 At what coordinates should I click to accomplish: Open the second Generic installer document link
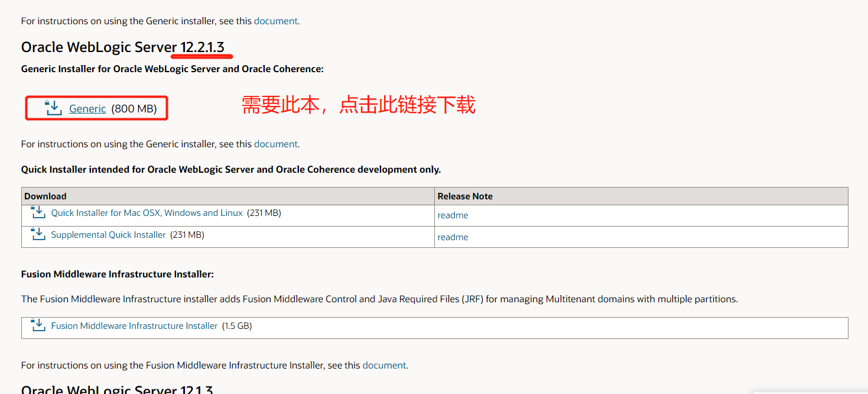coord(275,144)
